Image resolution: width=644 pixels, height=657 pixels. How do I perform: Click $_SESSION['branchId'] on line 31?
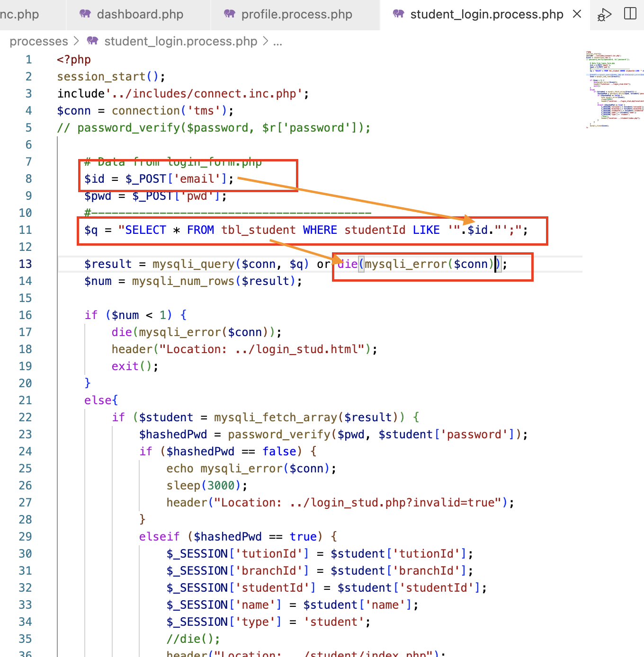point(237,571)
